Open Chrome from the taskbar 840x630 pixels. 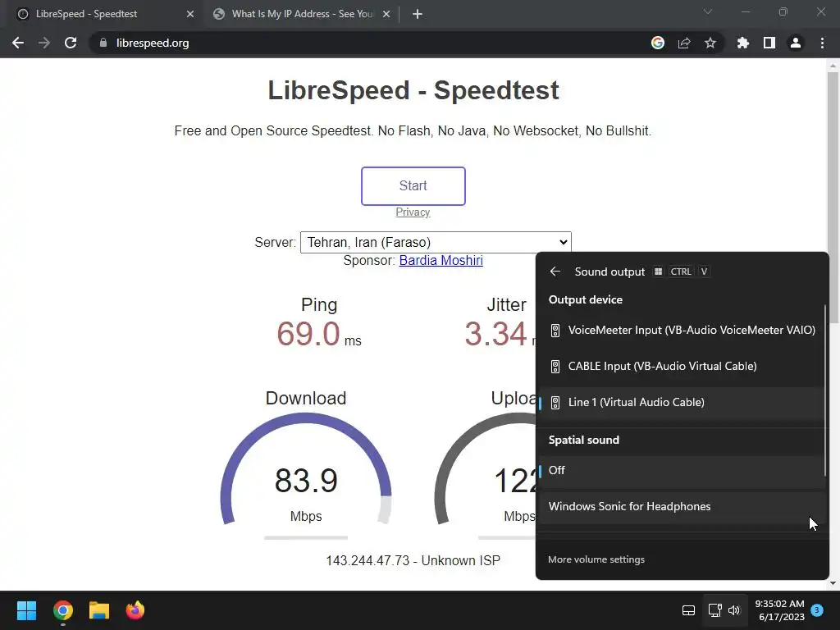62,610
